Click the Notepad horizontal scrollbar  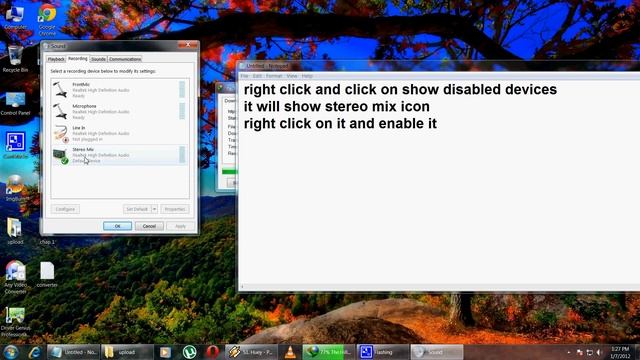[x=439, y=287]
